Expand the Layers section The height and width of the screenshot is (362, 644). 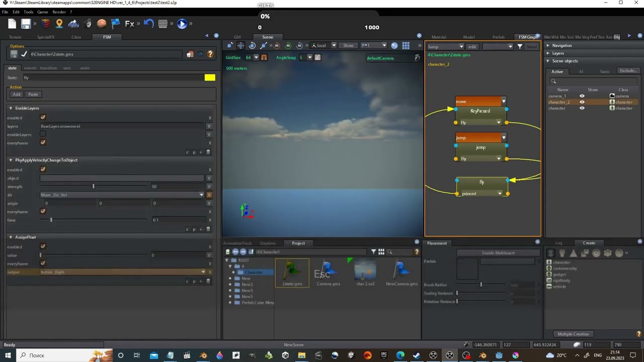click(548, 53)
